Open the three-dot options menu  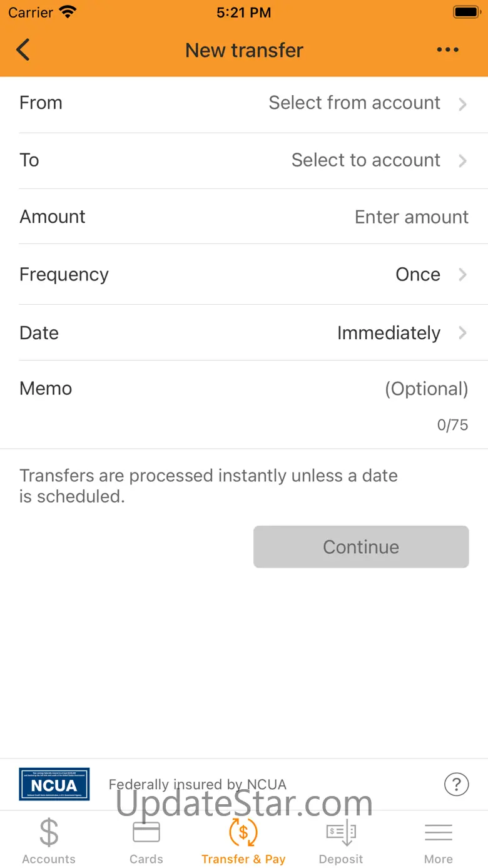[447, 50]
